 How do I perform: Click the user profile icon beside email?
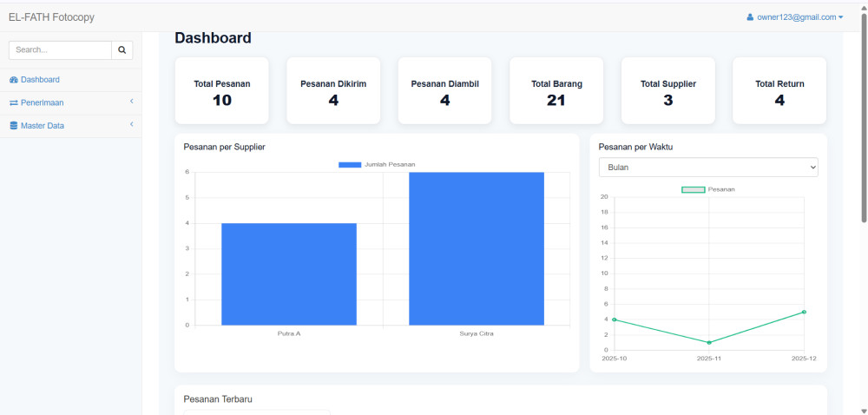[x=750, y=17]
